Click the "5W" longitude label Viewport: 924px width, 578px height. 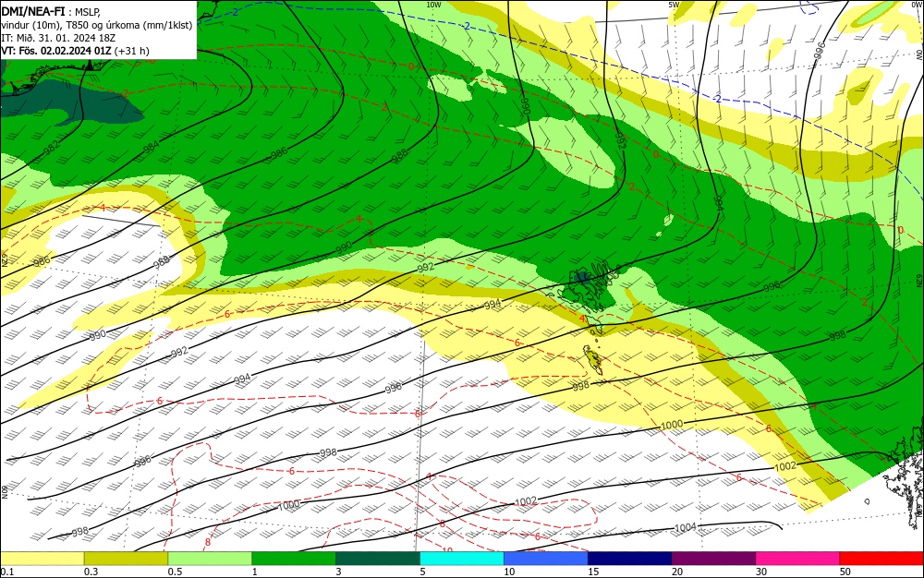(x=675, y=5)
